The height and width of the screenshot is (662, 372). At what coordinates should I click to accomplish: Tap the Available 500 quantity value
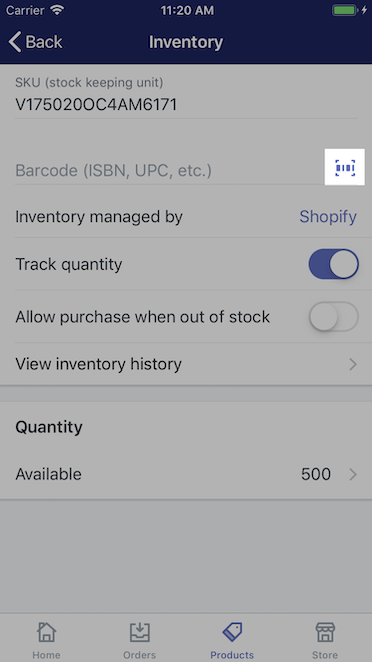[316, 475]
